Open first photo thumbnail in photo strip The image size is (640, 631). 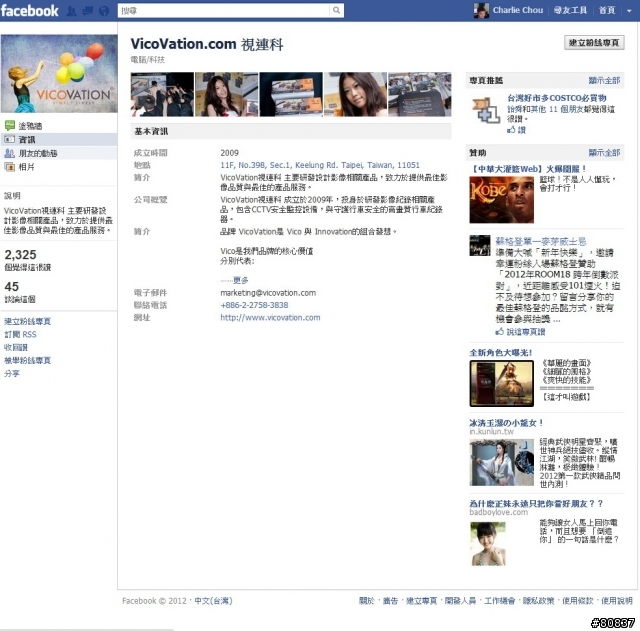pos(162,94)
